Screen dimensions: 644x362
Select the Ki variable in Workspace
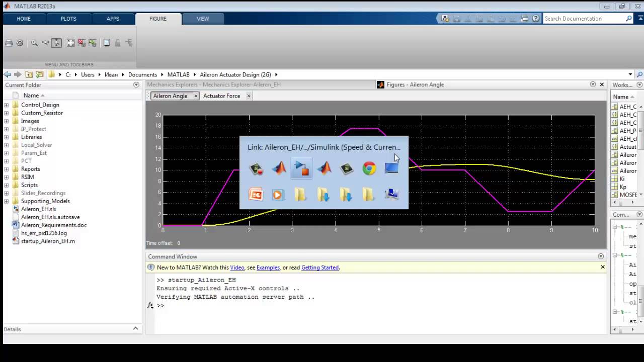(622, 179)
